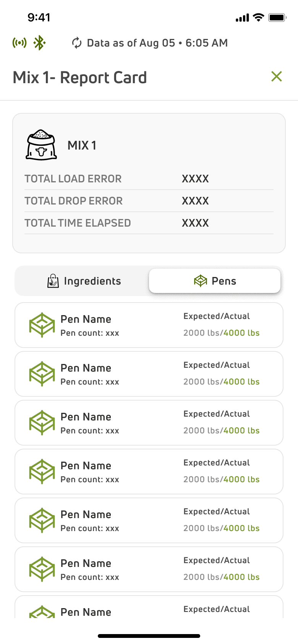Select the fifth pen's 4000 lbs actual value
Image resolution: width=298 pixels, height=644 pixels.
[241, 528]
